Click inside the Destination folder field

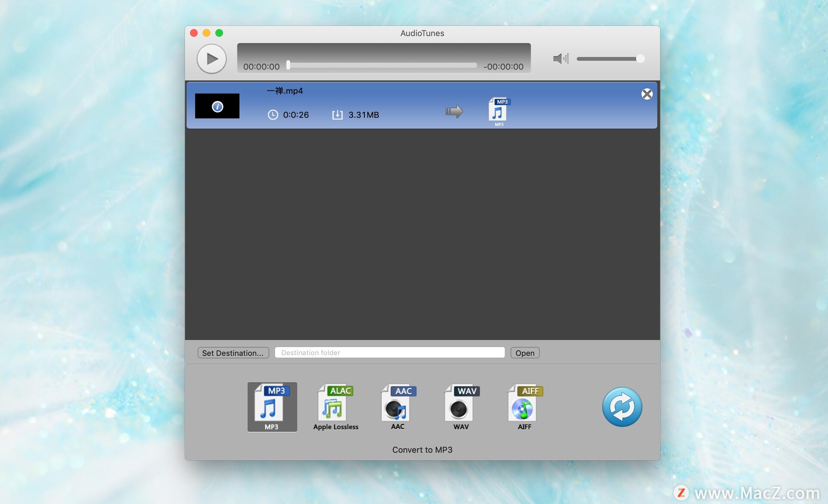[x=389, y=352]
